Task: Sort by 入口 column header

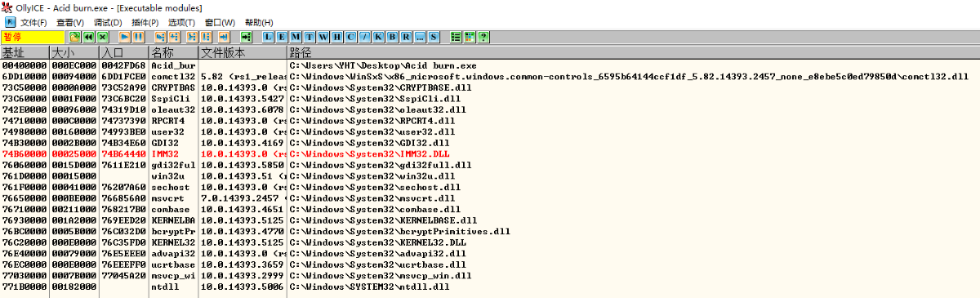Action: [x=124, y=52]
